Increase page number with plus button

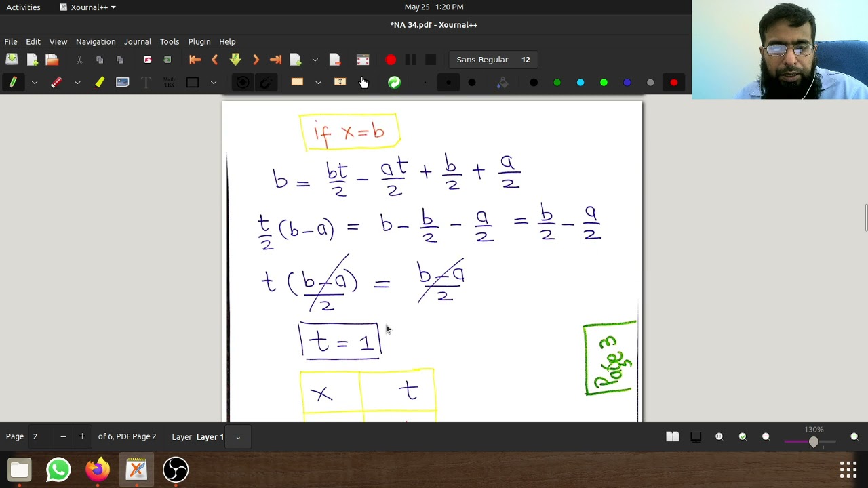pyautogui.click(x=82, y=437)
